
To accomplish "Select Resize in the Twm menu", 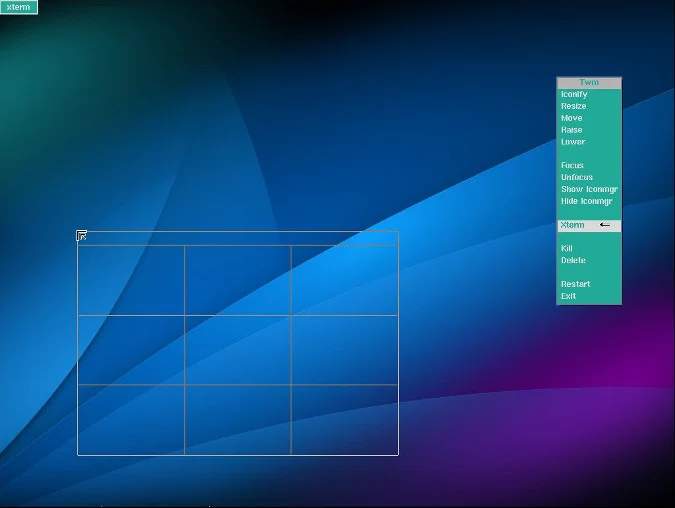I will (589, 106).
